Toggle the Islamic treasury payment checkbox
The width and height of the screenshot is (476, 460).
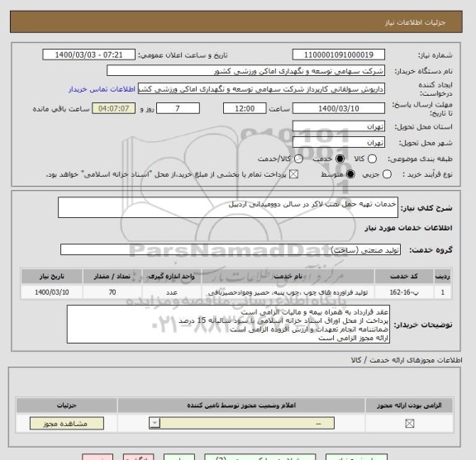click(x=293, y=174)
